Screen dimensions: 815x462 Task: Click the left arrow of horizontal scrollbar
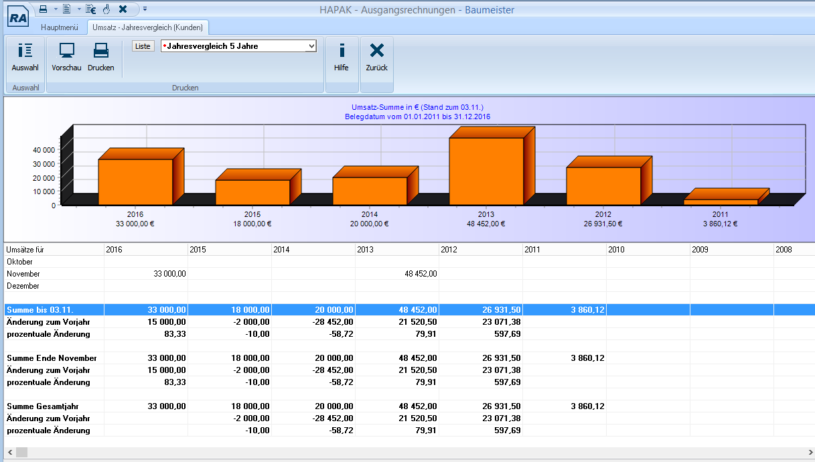(x=10, y=453)
